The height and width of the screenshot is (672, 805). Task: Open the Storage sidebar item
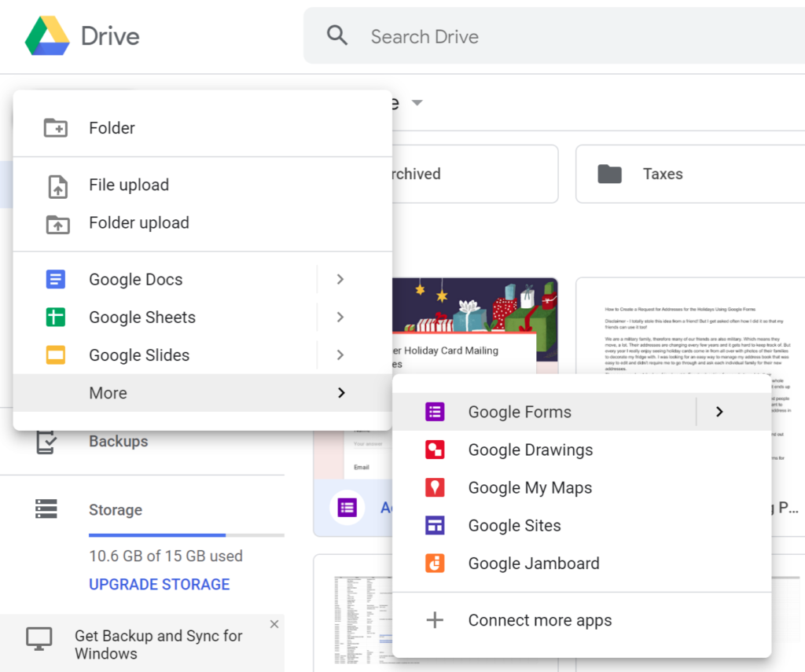coord(116,509)
